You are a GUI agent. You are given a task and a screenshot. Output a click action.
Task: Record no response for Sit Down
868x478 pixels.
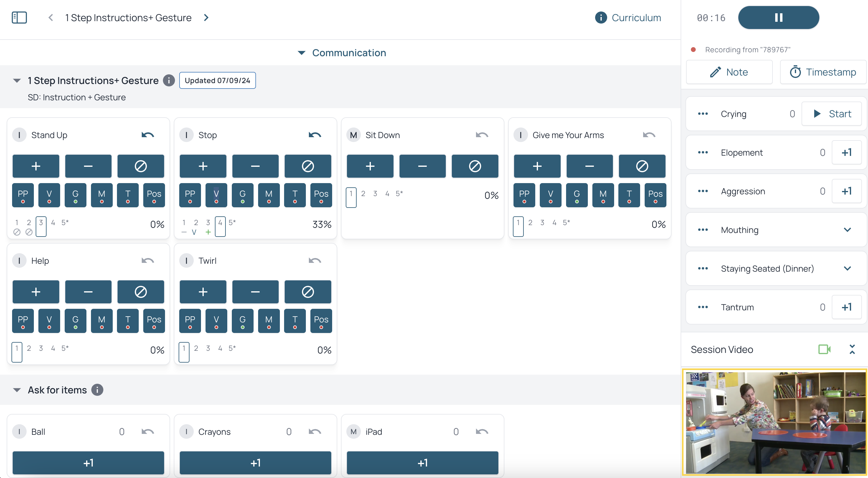click(x=475, y=166)
